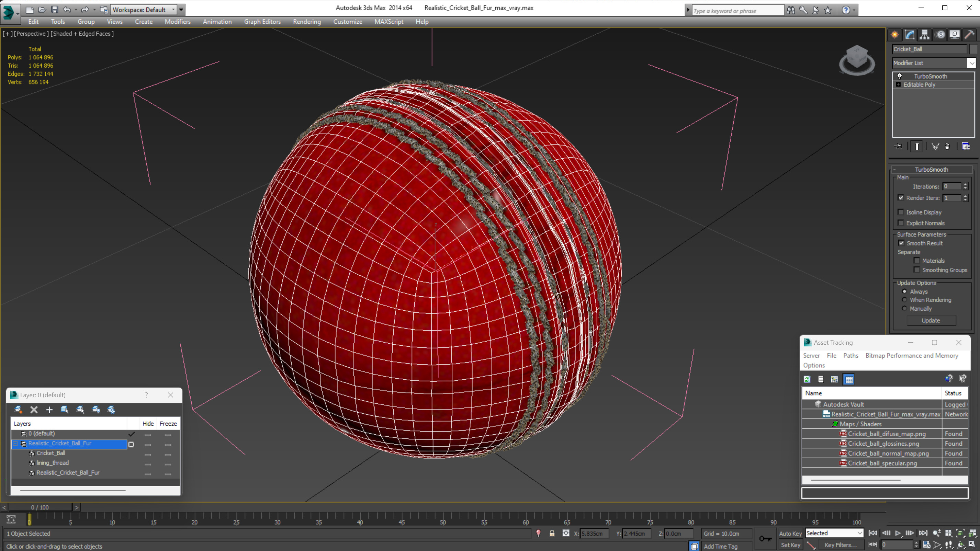This screenshot has height=551, width=980.
Task: Click the TurboSmooth modifier icon
Action: (900, 75)
